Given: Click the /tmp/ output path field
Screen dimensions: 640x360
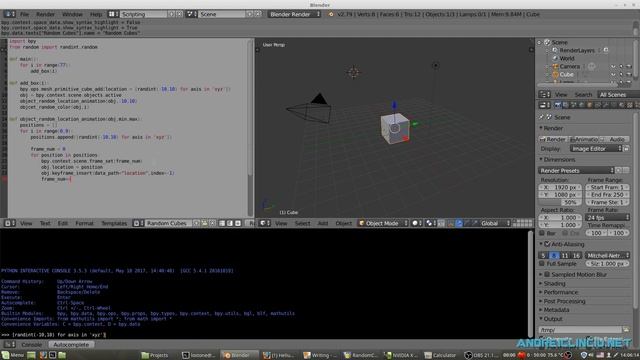Looking at the screenshot, I should (580, 330).
